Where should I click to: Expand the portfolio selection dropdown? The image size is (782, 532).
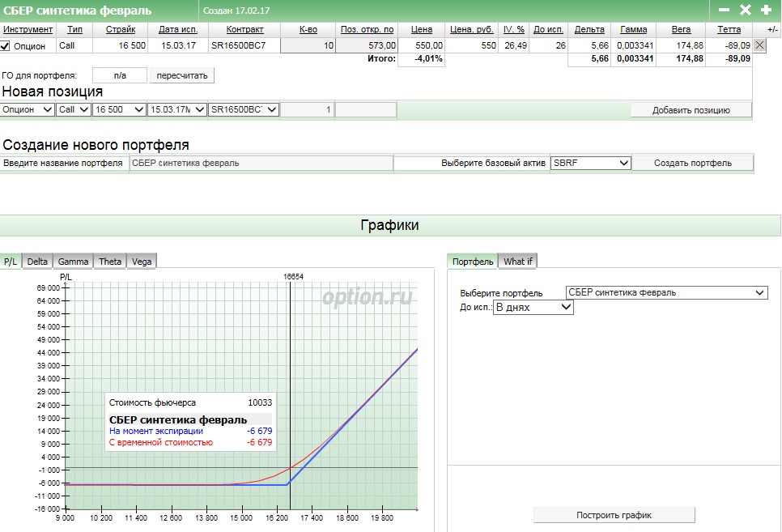pos(666,292)
